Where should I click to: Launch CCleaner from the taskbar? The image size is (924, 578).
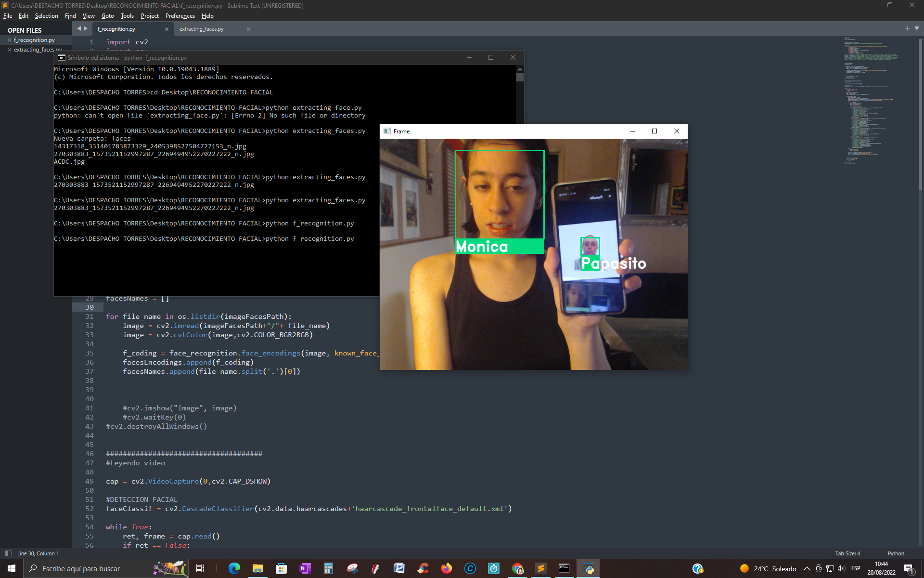tap(422, 569)
